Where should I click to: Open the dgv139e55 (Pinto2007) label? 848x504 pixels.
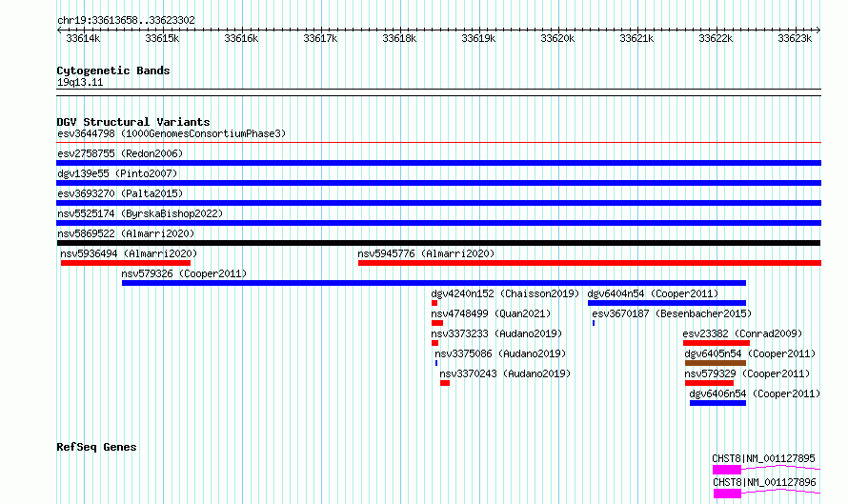click(117, 173)
